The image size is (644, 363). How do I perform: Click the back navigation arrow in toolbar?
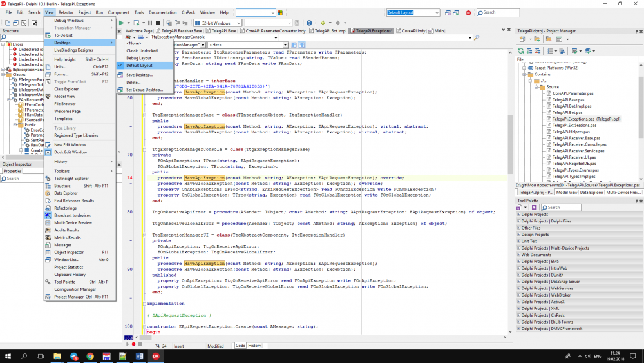coord(323,23)
